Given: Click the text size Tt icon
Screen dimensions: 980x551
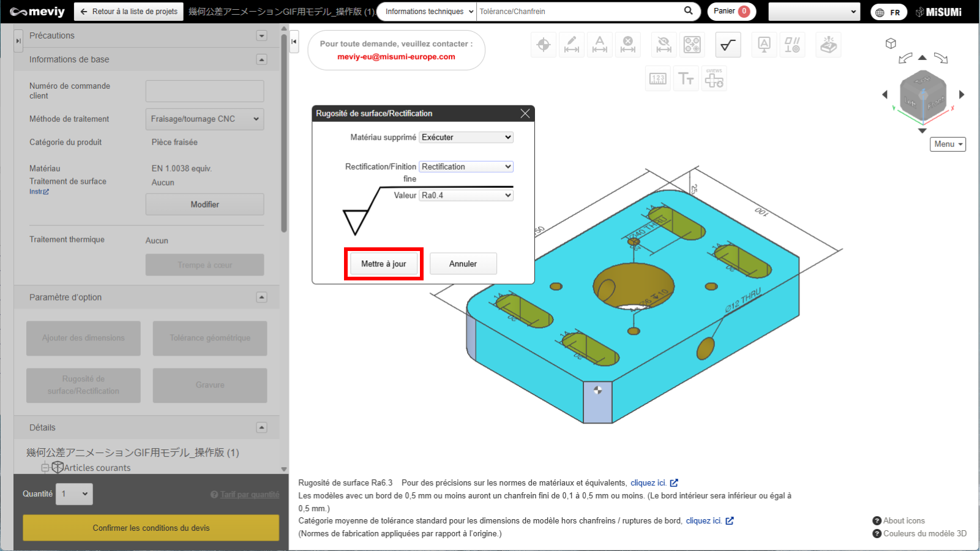Looking at the screenshot, I should click(686, 79).
